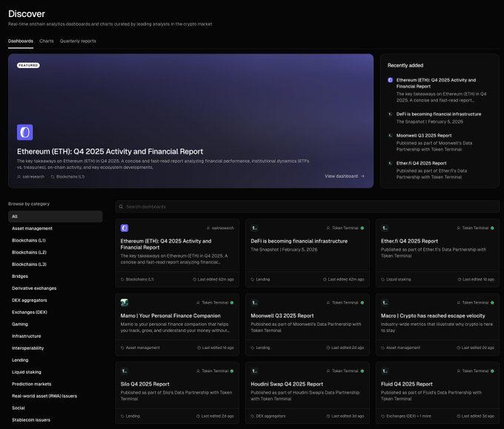The height and width of the screenshot is (429, 504).
Task: Click the Token Terminal icon on Silo card
Action: (125, 370)
